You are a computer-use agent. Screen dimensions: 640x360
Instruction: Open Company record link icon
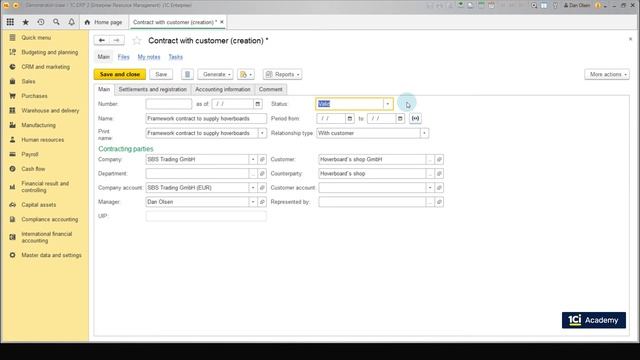pyautogui.click(x=262, y=160)
